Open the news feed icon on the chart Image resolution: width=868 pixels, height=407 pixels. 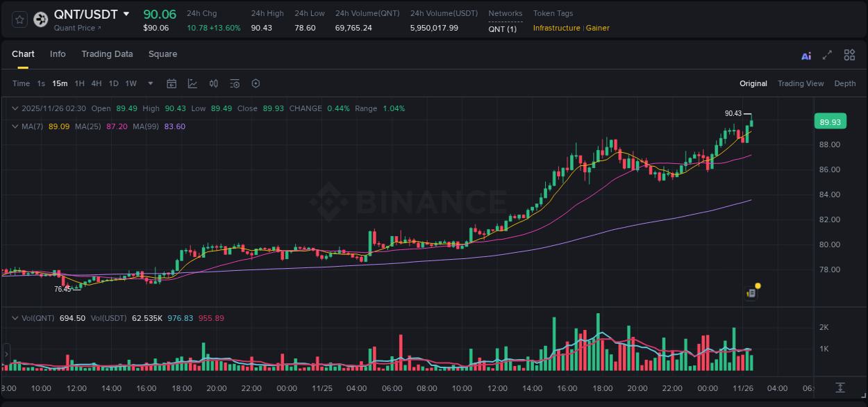(x=751, y=292)
